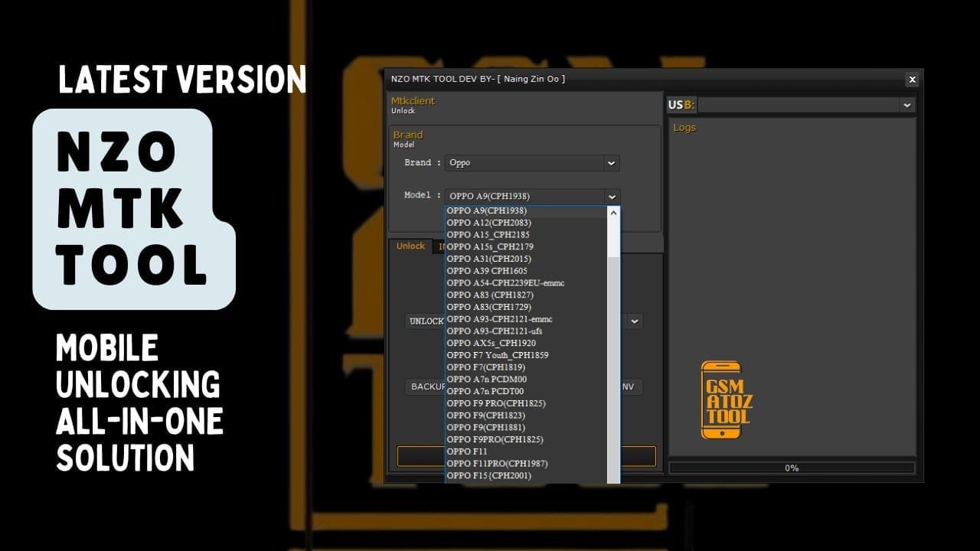Expand the Model dropdown arrow
The height and width of the screenshot is (551, 980).
click(610, 196)
